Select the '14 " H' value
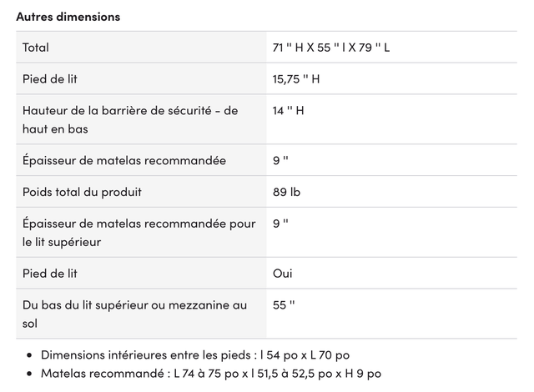Image resolution: width=534 pixels, height=392 pixels. 288,111
